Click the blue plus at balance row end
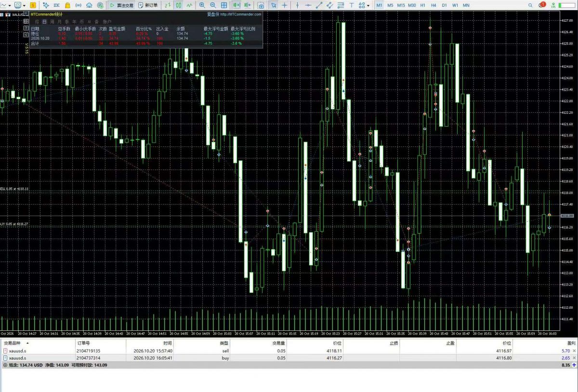 pos(574,365)
